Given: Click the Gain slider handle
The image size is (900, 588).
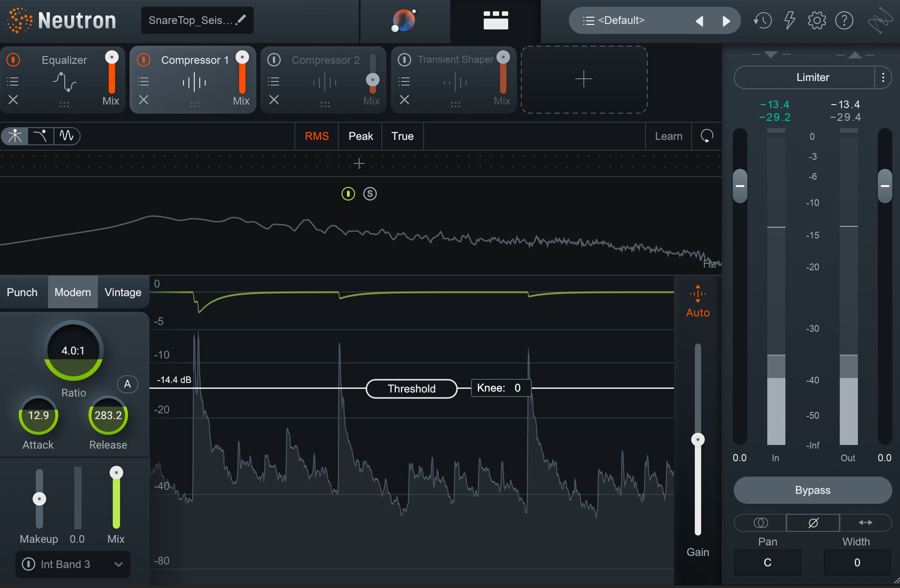Looking at the screenshot, I should 698,440.
